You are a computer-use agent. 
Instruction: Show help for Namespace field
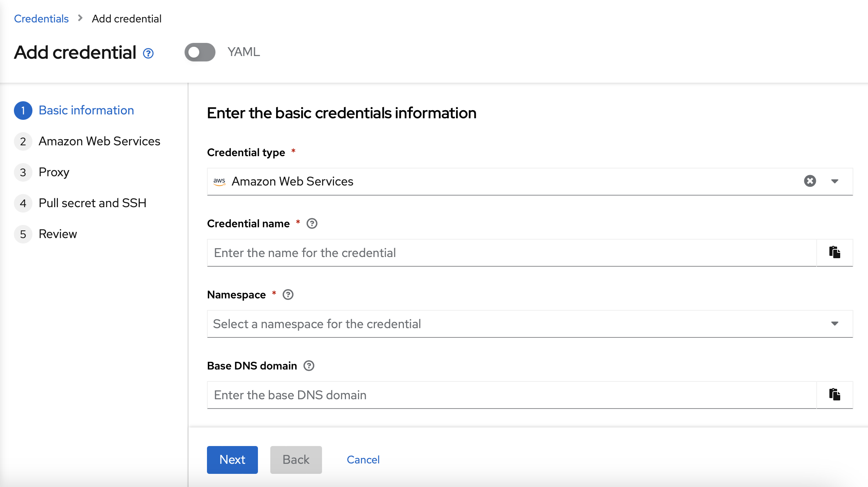tap(288, 295)
